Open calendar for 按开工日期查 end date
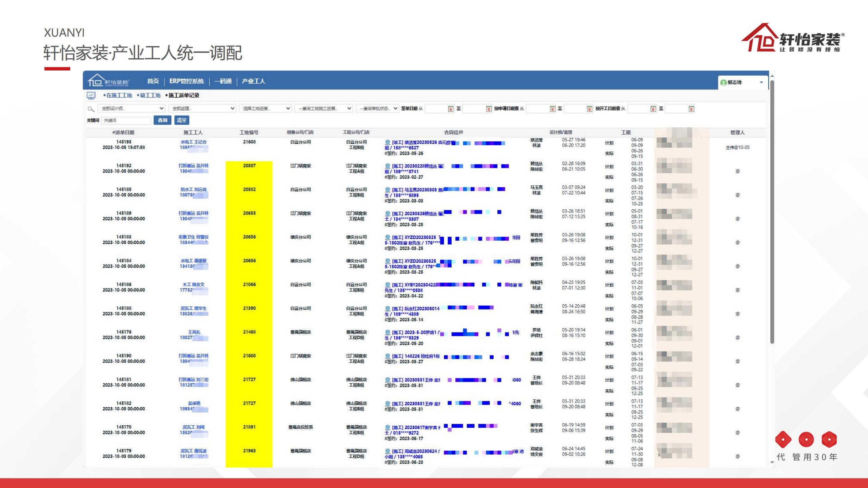This screenshot has width=868, height=488. click(x=691, y=109)
